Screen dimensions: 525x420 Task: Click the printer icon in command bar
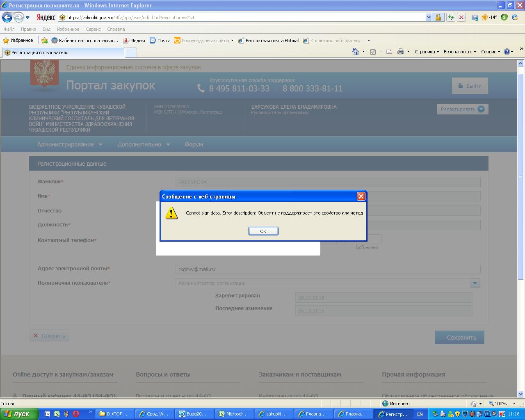pos(401,52)
